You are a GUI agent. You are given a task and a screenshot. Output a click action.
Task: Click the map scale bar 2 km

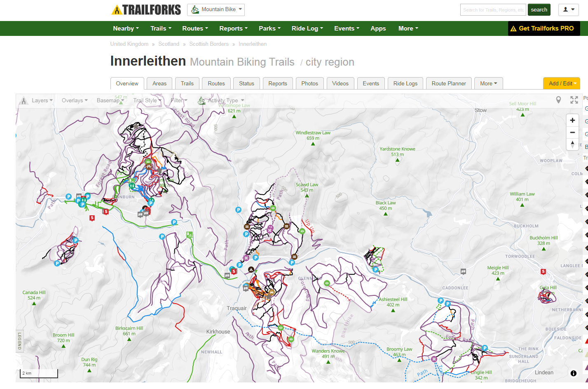39,373
